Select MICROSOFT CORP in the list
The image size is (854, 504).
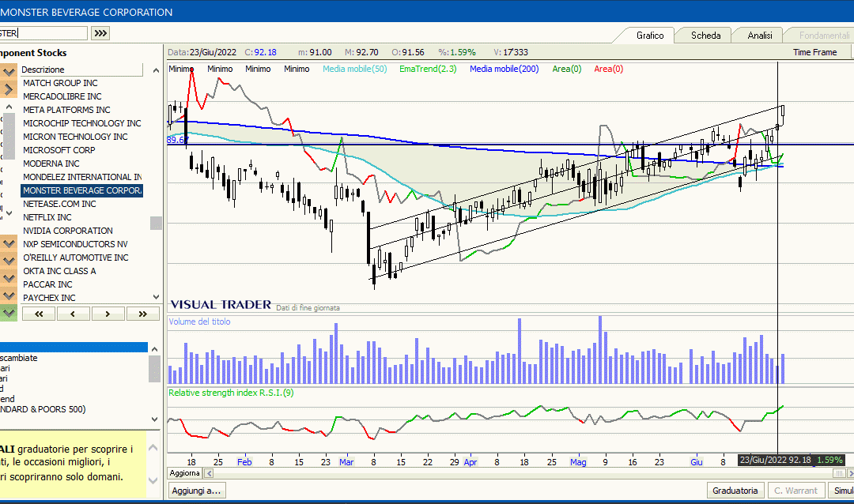pyautogui.click(x=81, y=150)
